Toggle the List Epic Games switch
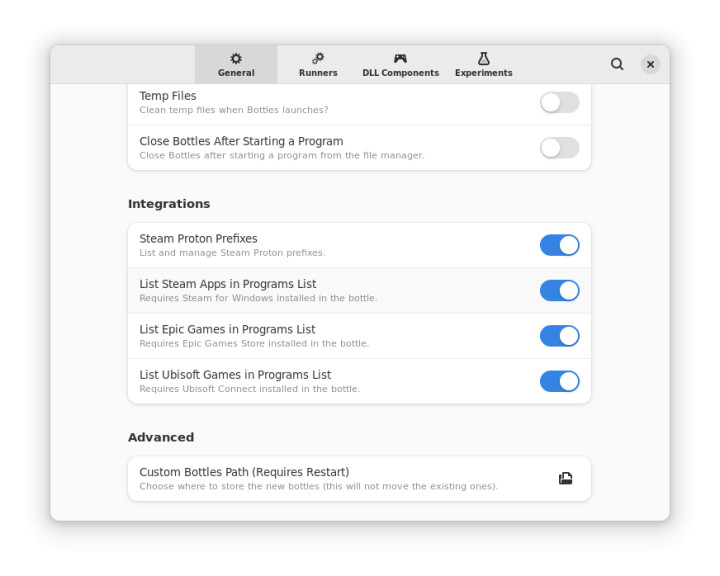The width and height of the screenshot is (720, 576). coord(559,336)
